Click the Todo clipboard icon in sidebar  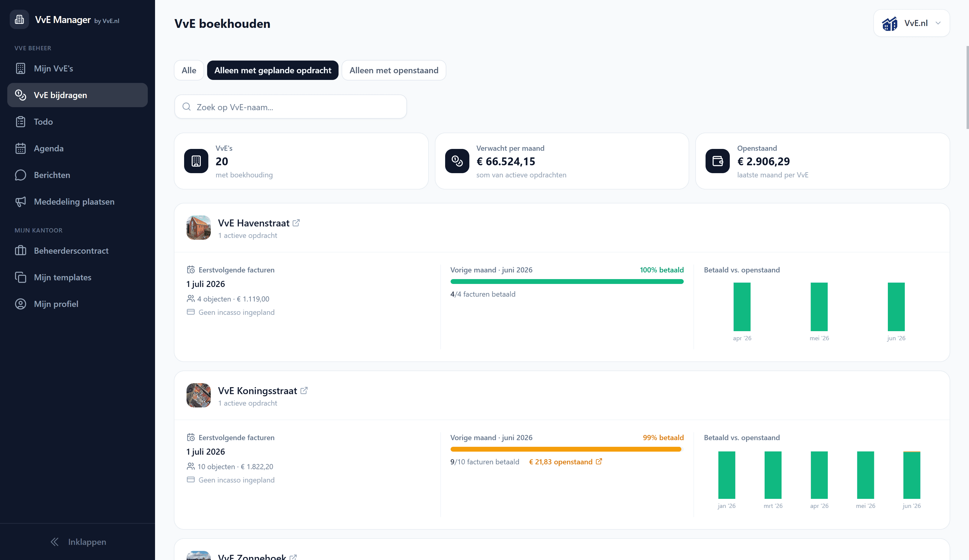click(20, 122)
